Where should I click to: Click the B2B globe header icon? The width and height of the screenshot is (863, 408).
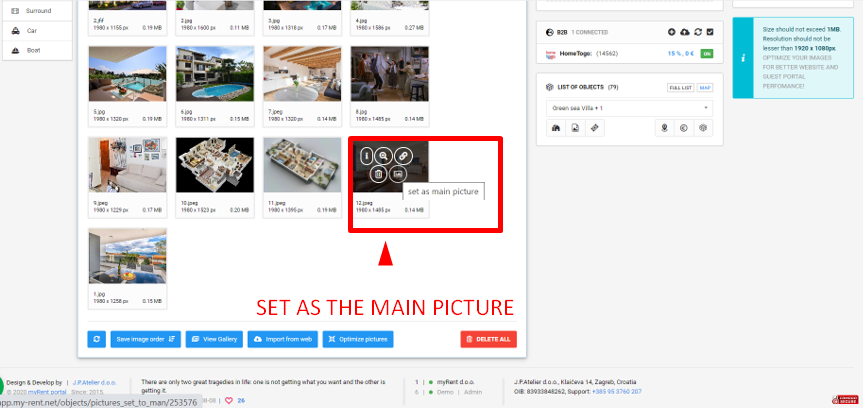(x=549, y=32)
